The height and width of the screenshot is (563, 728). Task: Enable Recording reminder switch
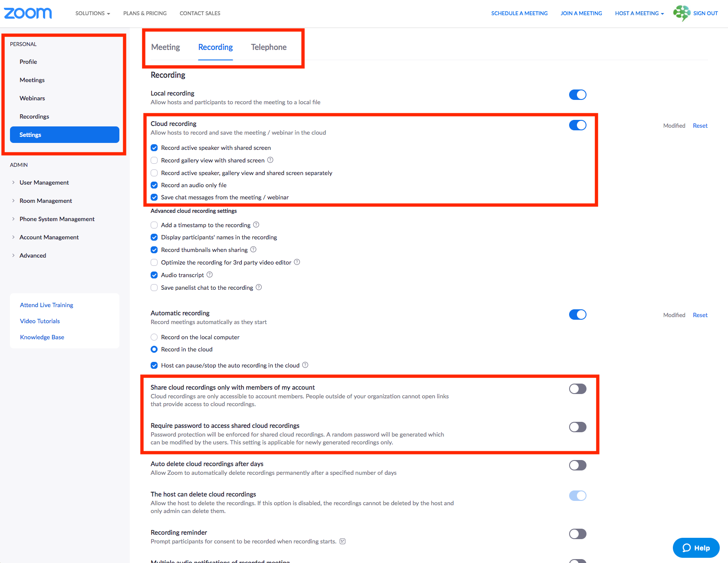578,534
